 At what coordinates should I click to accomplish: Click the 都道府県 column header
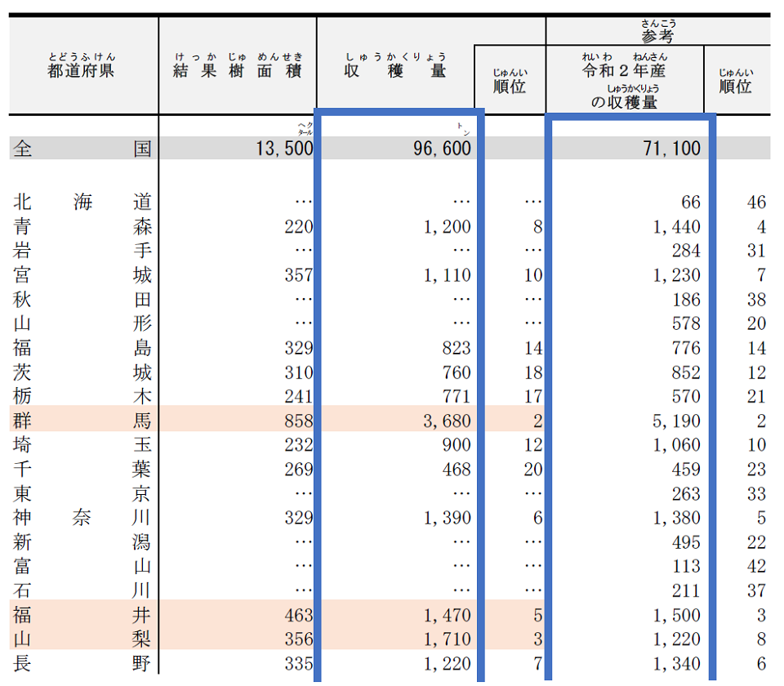82,70
